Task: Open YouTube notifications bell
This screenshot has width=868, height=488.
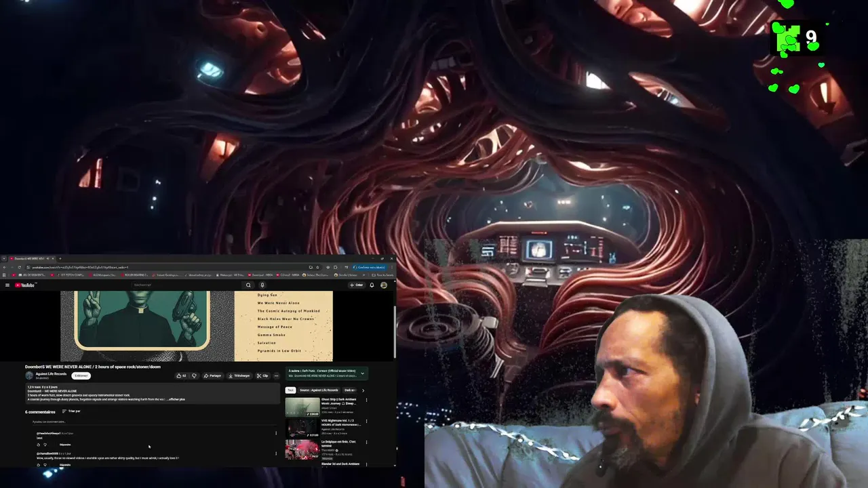Action: [372, 285]
